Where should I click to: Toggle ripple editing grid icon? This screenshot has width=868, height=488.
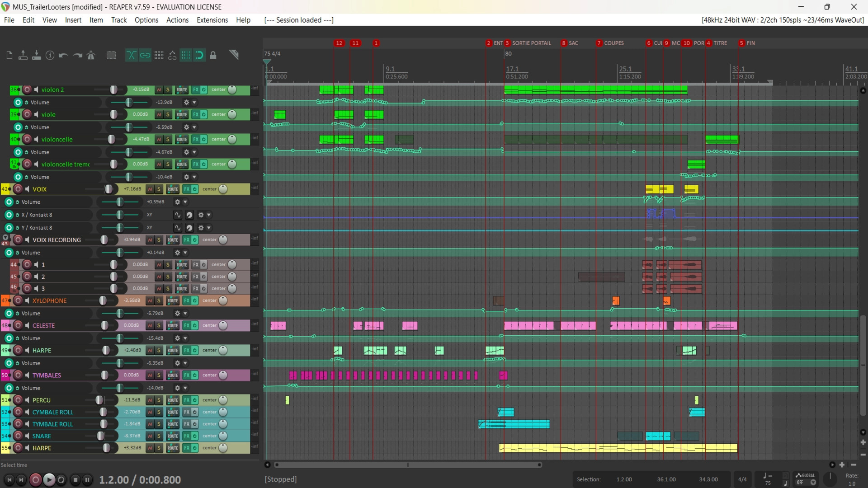click(159, 55)
